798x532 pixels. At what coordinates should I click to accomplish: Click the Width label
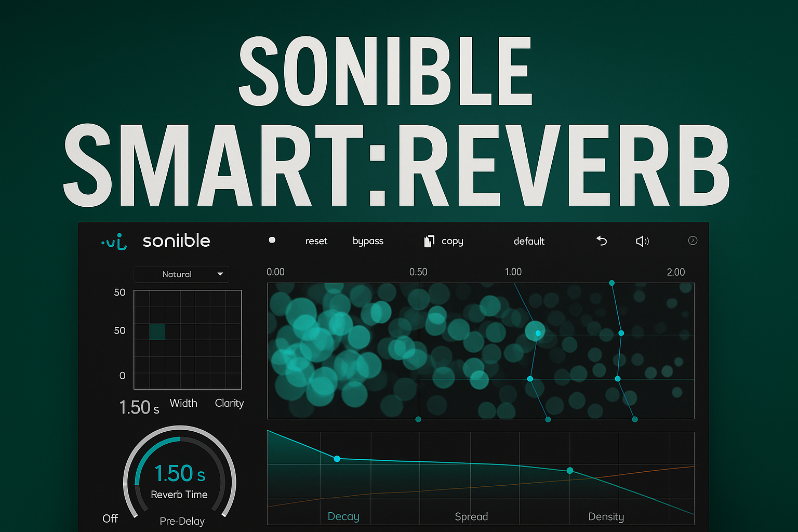183,403
